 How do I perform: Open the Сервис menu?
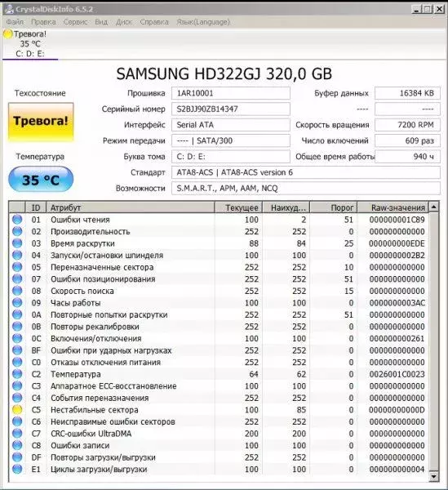click(x=76, y=22)
